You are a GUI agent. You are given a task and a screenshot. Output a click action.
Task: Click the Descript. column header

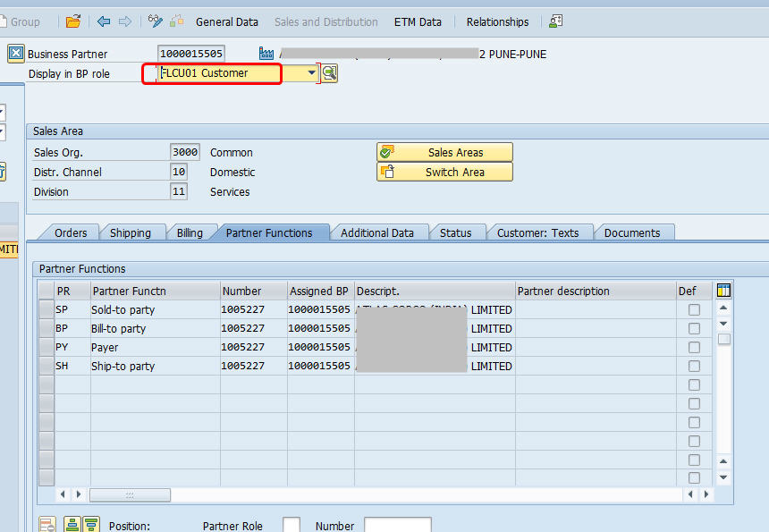pos(435,291)
